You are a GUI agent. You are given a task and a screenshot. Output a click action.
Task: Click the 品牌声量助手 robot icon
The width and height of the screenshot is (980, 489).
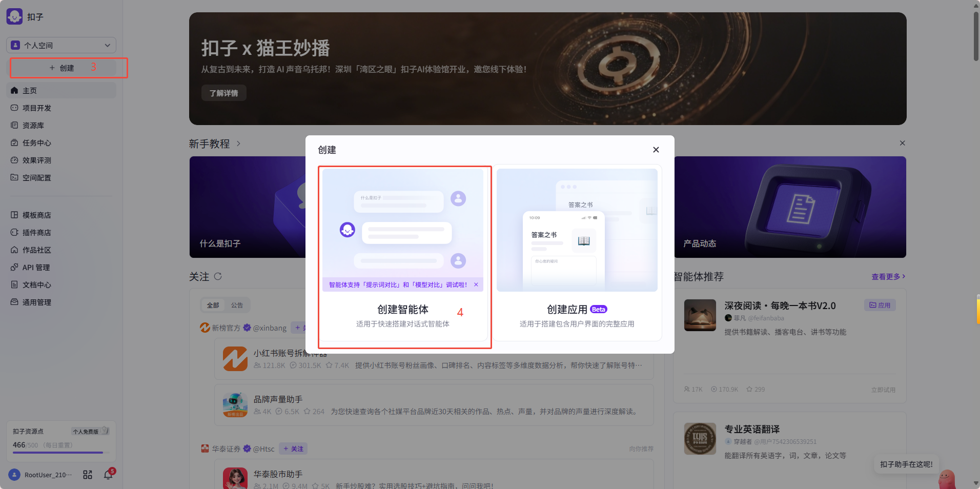[235, 405]
